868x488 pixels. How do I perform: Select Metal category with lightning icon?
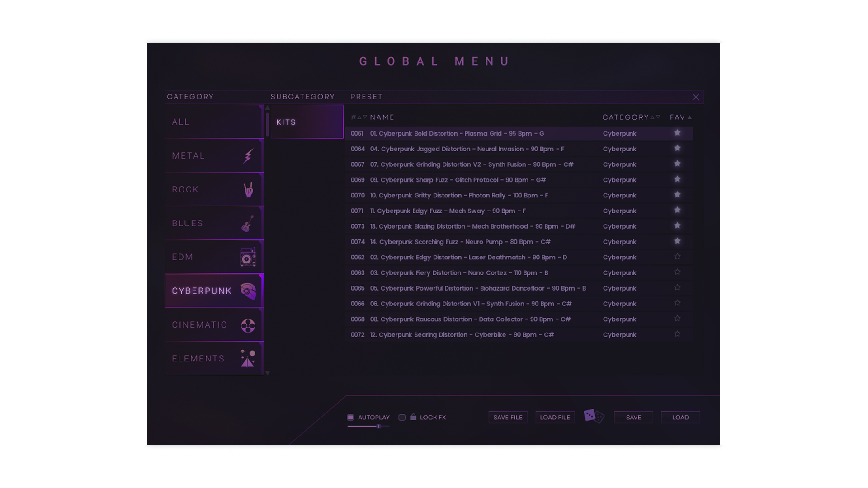(x=214, y=155)
